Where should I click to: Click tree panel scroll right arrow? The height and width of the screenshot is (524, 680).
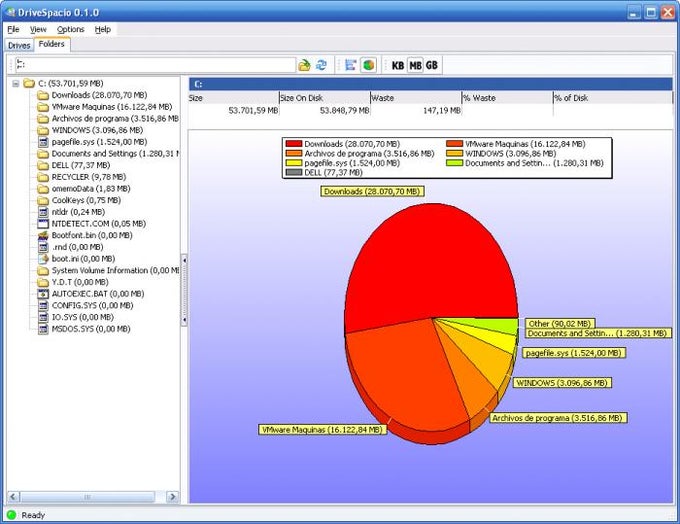pyautogui.click(x=173, y=497)
